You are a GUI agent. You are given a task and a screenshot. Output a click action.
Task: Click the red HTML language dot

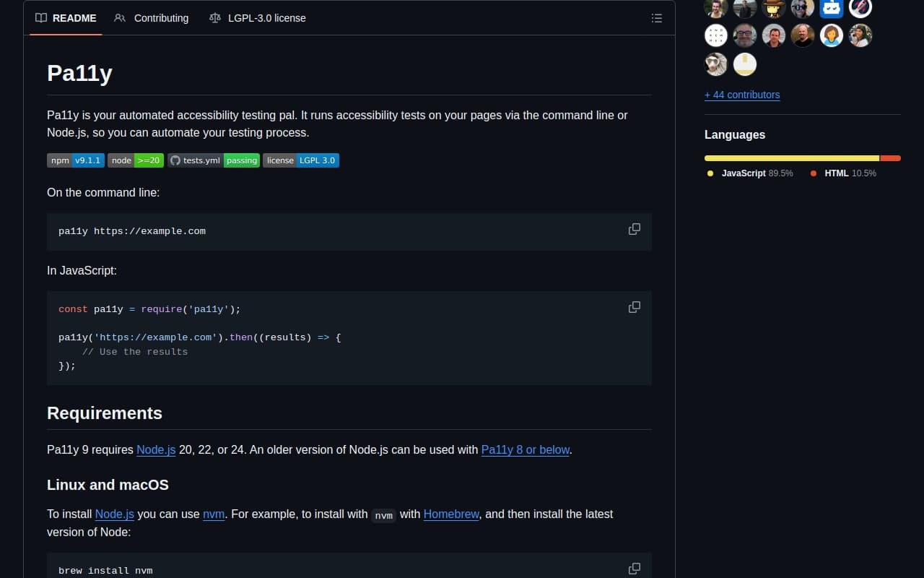pos(813,173)
